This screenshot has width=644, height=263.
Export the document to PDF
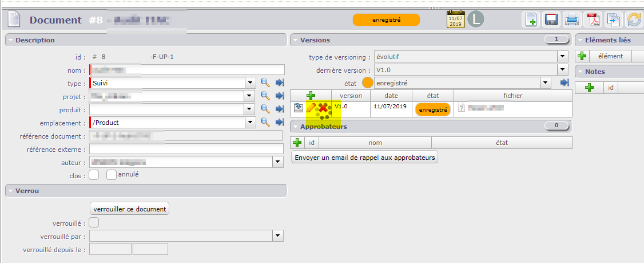(592, 20)
